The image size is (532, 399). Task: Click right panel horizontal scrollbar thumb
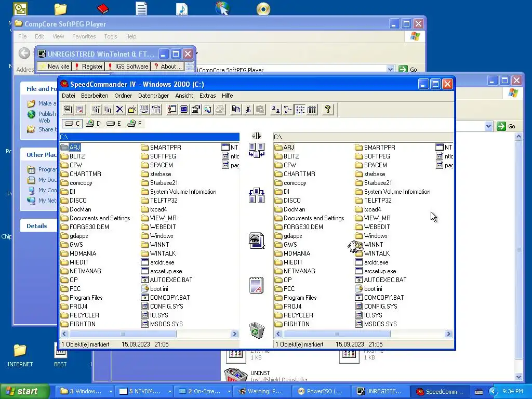click(336, 334)
